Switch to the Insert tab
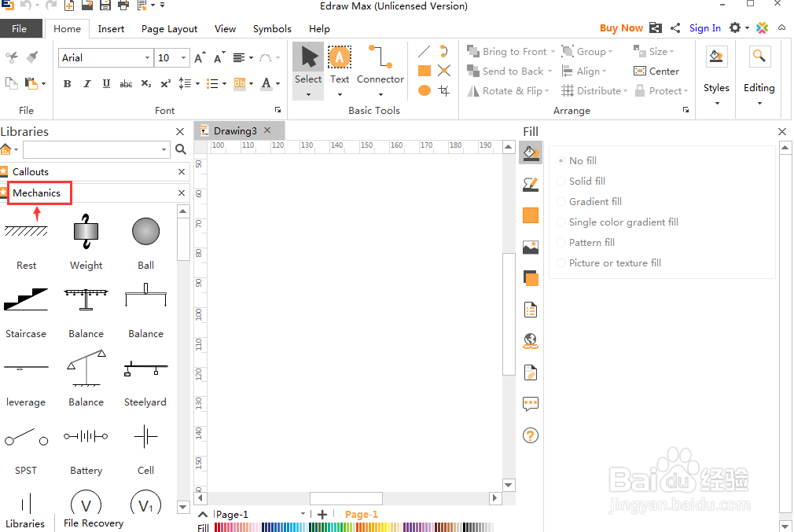 (111, 29)
